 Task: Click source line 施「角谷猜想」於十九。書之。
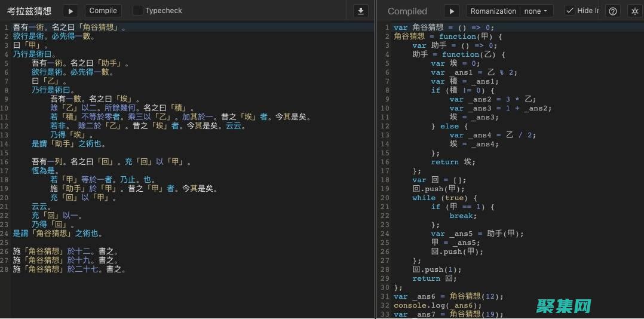pyautogui.click(x=66, y=260)
